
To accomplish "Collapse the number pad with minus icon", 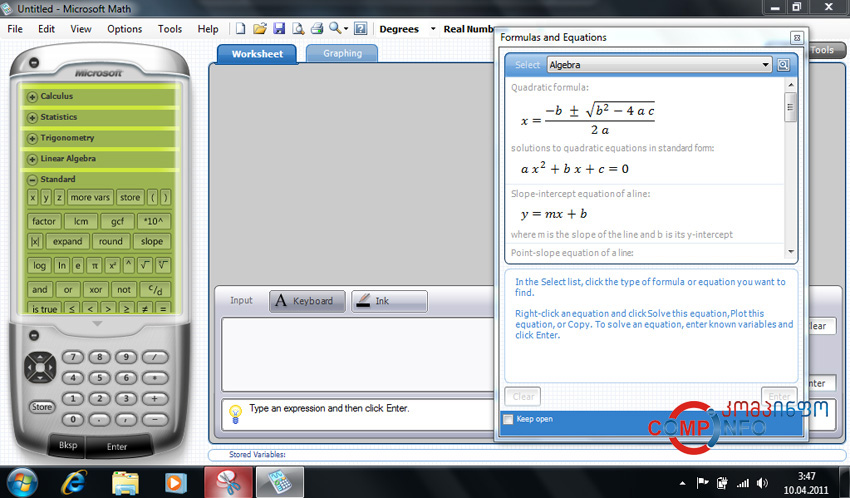I will coord(34,335).
